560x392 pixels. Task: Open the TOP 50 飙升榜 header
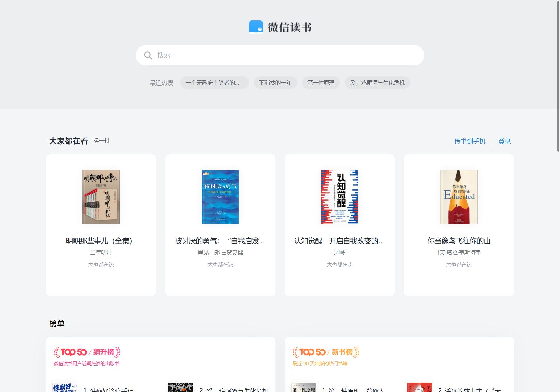(x=87, y=352)
